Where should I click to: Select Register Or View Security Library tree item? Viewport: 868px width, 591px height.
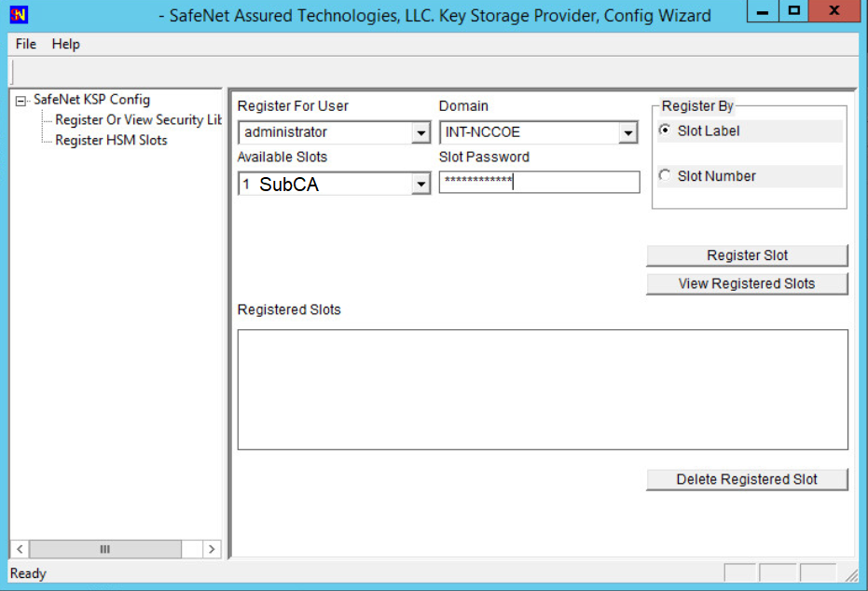coord(138,120)
